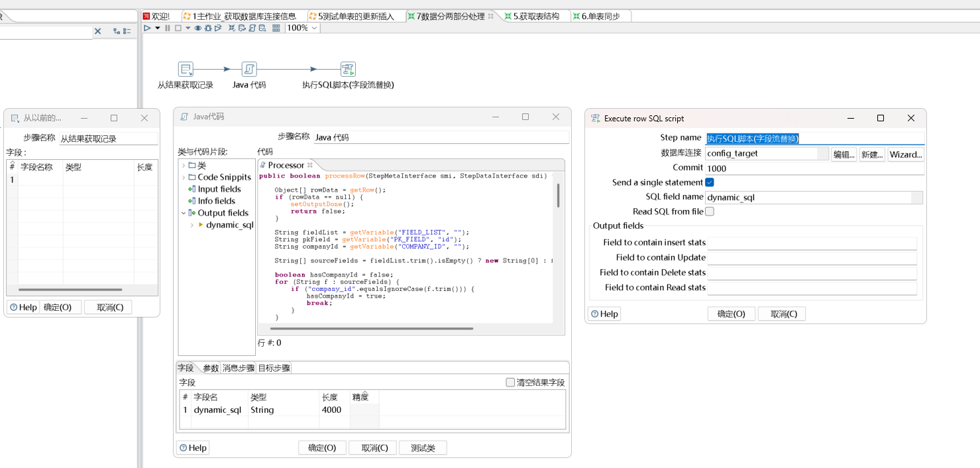The width and height of the screenshot is (980, 468).
Task: Clear the left panel search box
Action: 97,31
